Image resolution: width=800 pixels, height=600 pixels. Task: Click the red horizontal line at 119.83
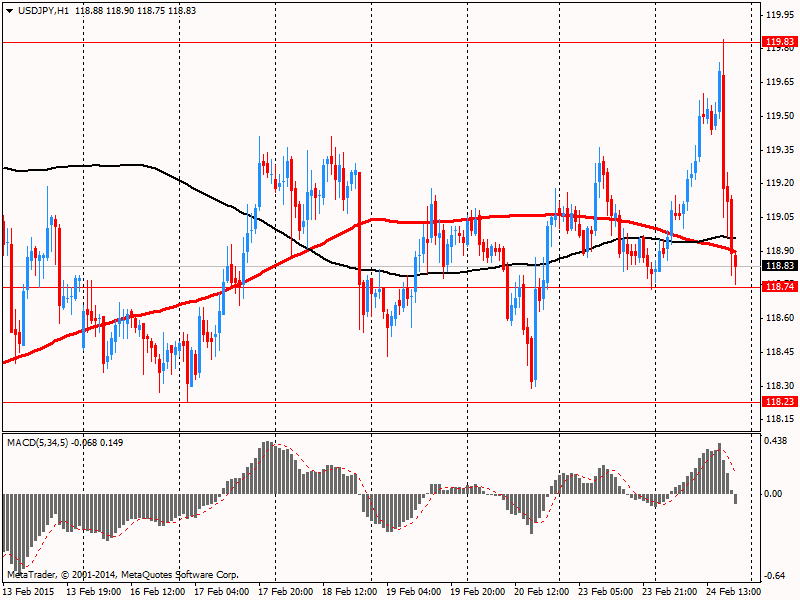click(400, 42)
